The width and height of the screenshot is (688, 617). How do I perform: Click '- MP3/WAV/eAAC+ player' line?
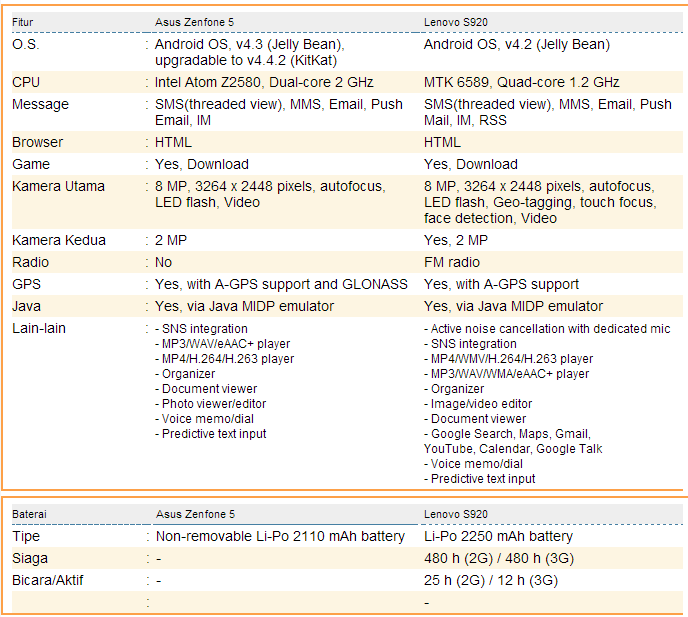pos(222,344)
